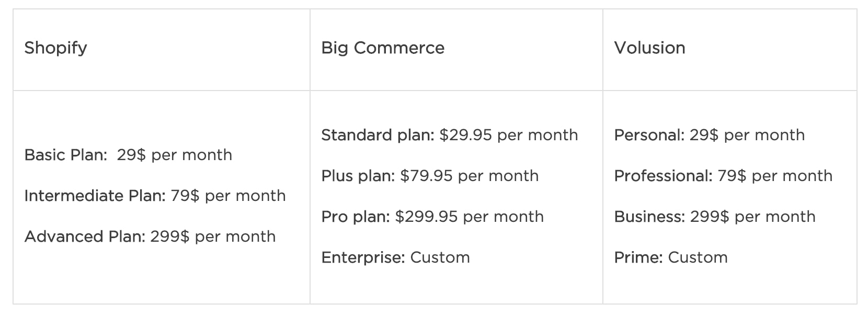868x315 pixels.
Task: Click the "Pro plan:" label
Action: click(x=356, y=217)
